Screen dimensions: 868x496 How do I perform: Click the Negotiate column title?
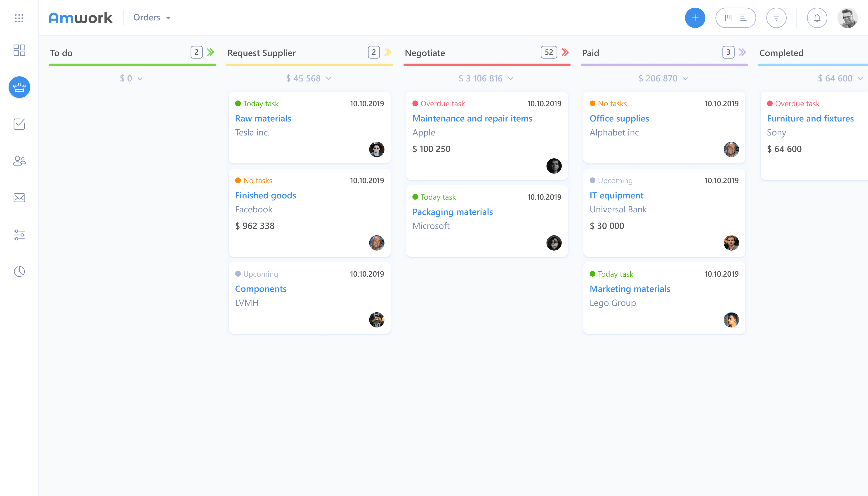(425, 53)
